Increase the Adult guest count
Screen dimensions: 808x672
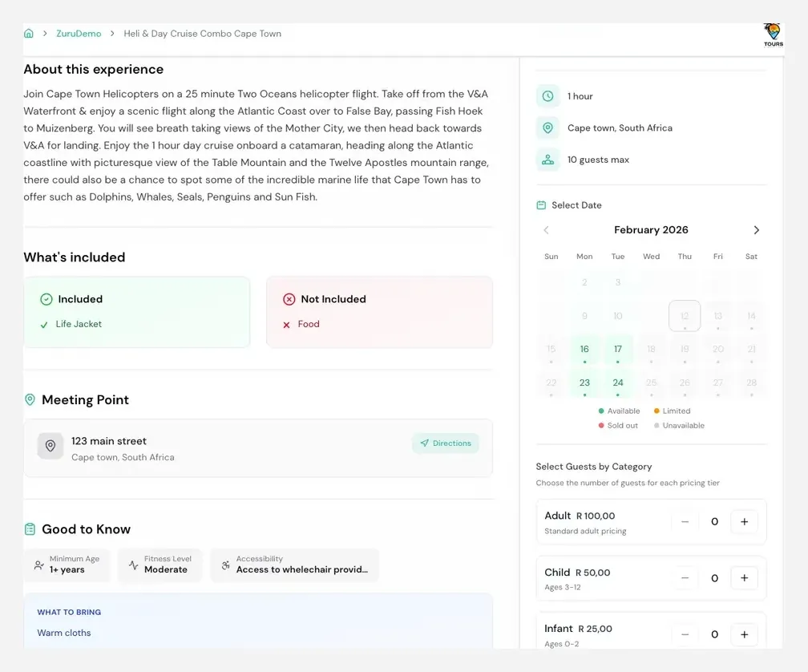pyautogui.click(x=744, y=521)
